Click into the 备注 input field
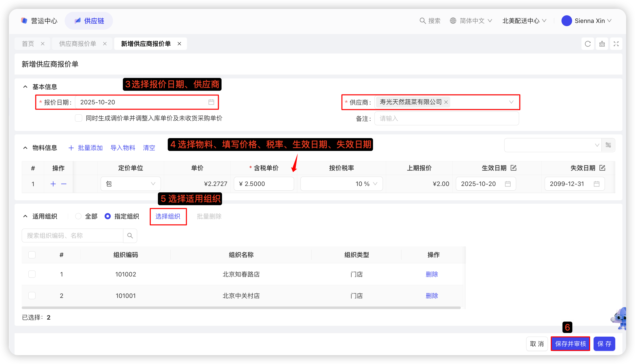This screenshot has width=635, height=364. [x=446, y=119]
